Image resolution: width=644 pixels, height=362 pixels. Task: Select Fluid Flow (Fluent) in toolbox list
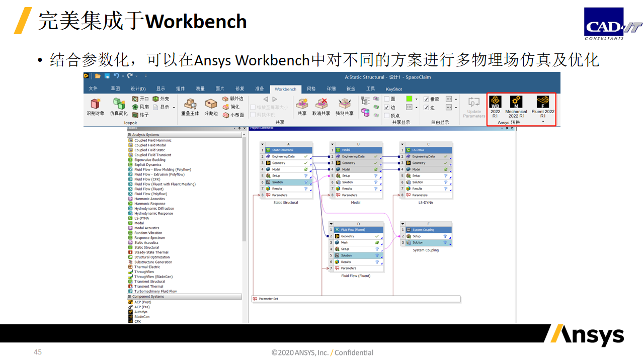(148, 189)
